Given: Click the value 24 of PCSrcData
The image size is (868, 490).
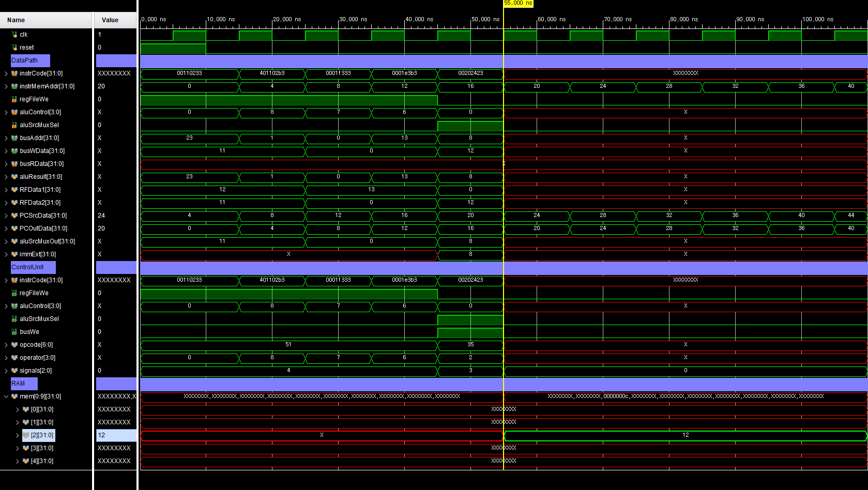Looking at the screenshot, I should coord(101,216).
